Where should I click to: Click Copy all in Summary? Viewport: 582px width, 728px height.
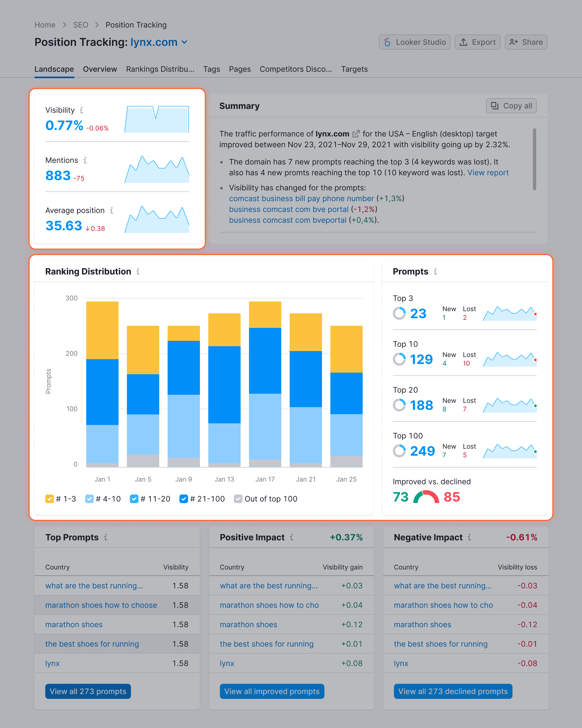(511, 106)
